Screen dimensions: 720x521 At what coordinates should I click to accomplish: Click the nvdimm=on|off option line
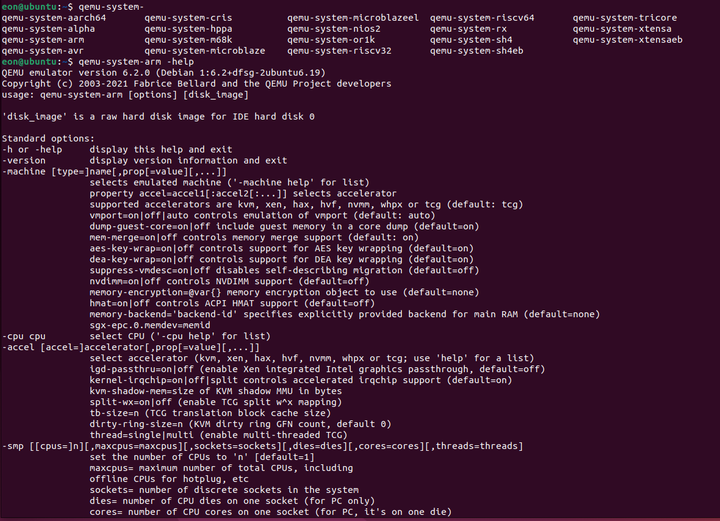click(229, 281)
